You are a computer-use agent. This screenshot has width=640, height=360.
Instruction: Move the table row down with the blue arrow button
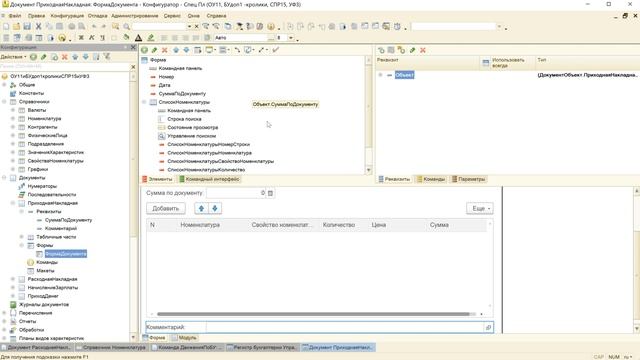[215, 209]
